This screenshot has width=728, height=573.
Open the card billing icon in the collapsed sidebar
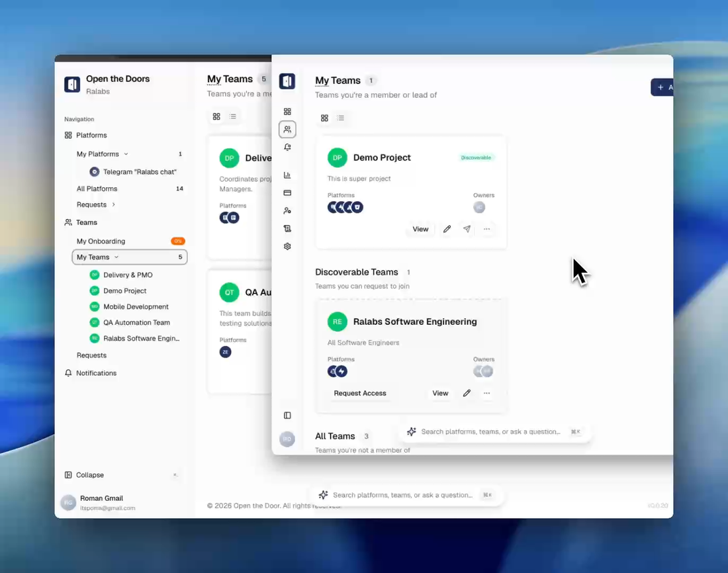tap(287, 193)
